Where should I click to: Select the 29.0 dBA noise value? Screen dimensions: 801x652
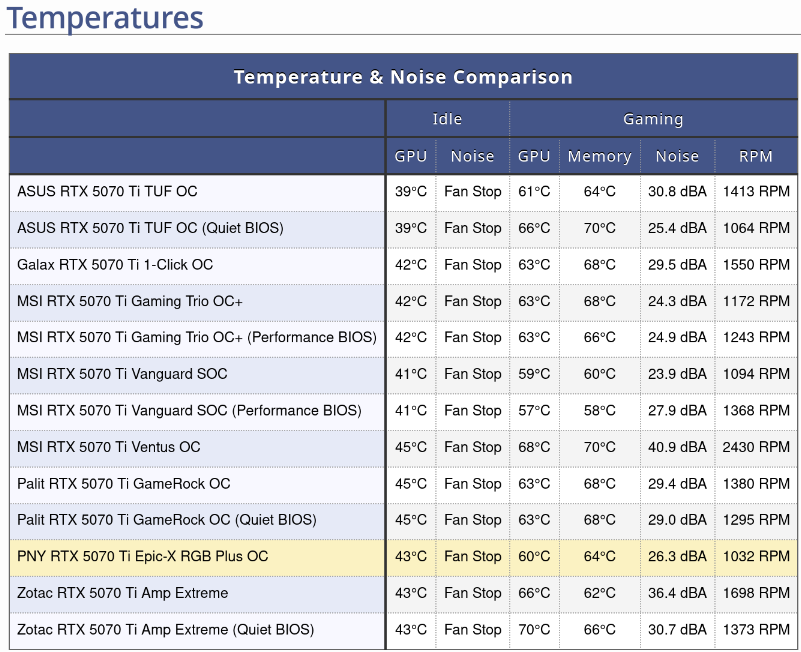[x=677, y=520]
